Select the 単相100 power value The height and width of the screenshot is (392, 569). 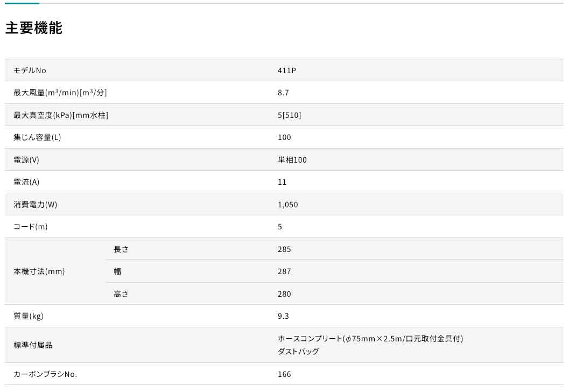292,160
